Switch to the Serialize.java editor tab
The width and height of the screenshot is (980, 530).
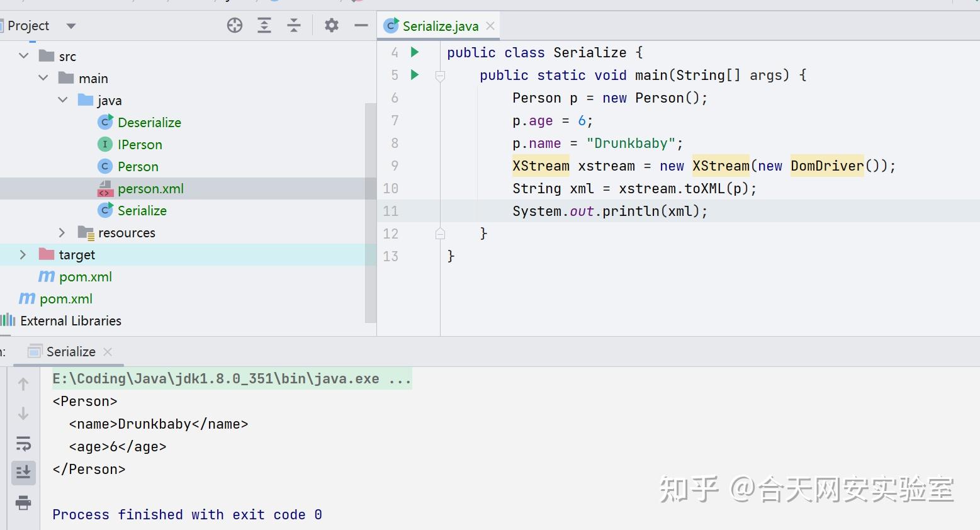point(439,26)
